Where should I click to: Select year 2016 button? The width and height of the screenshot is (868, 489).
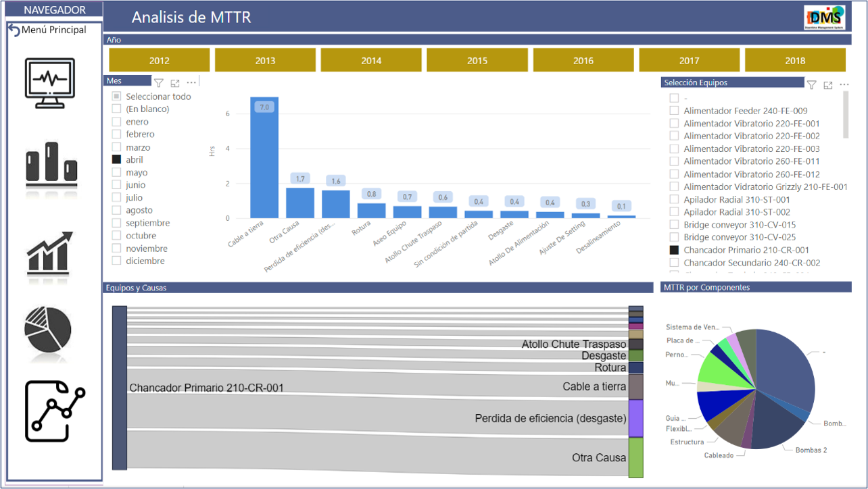(x=583, y=60)
